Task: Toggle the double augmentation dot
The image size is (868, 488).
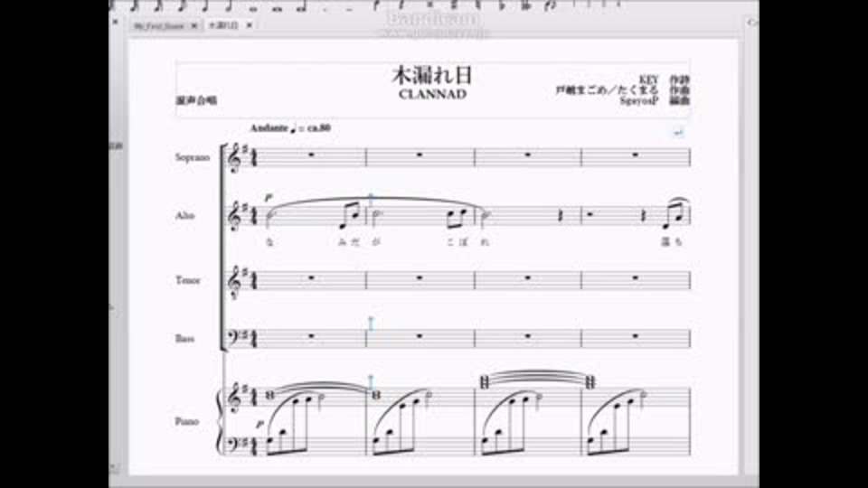Action: pyautogui.click(x=349, y=9)
